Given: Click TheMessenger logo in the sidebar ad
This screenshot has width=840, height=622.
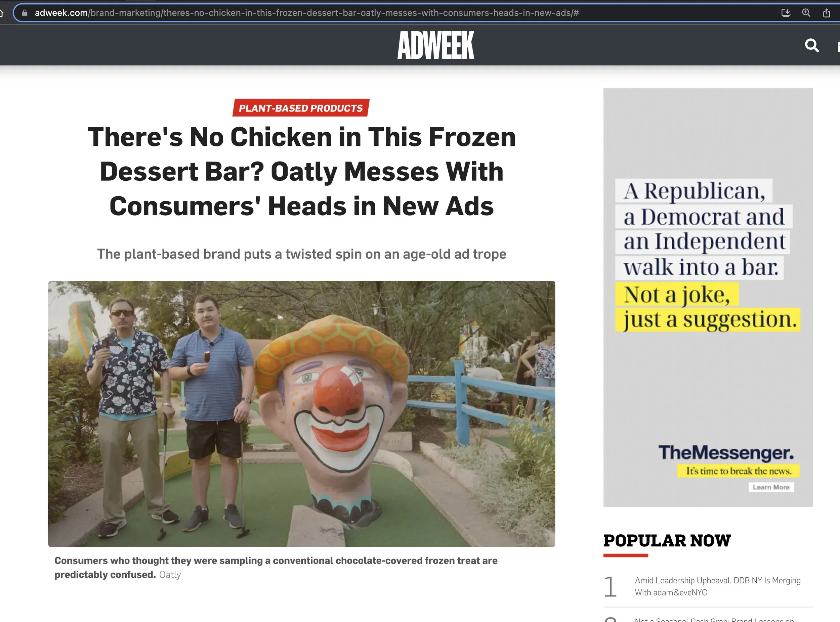Looking at the screenshot, I should pyautogui.click(x=726, y=452).
